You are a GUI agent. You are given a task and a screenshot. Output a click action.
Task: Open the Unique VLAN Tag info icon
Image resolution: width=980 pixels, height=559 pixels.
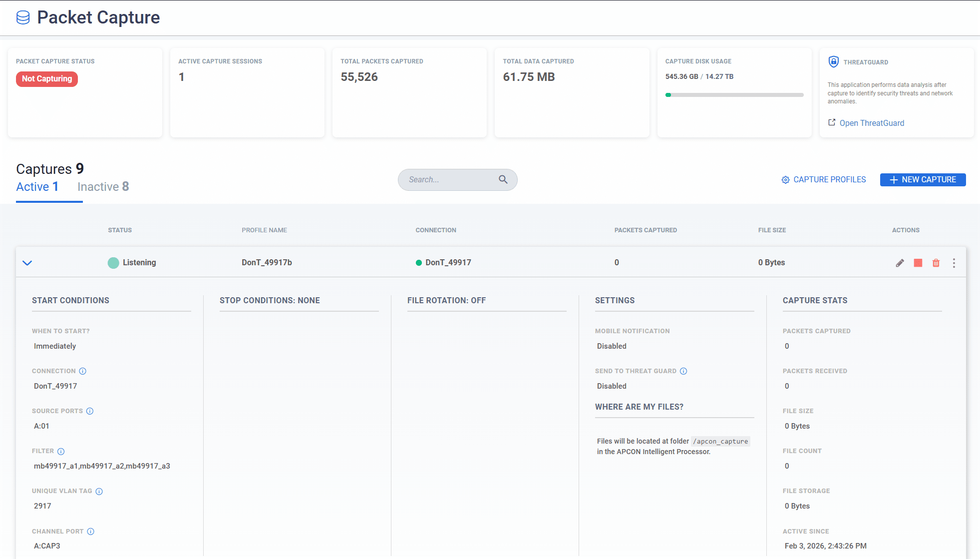pos(98,491)
